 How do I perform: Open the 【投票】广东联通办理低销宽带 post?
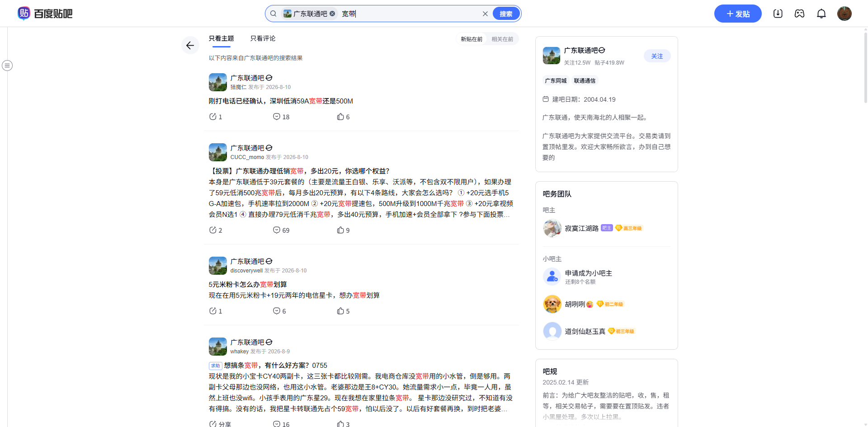(x=299, y=171)
